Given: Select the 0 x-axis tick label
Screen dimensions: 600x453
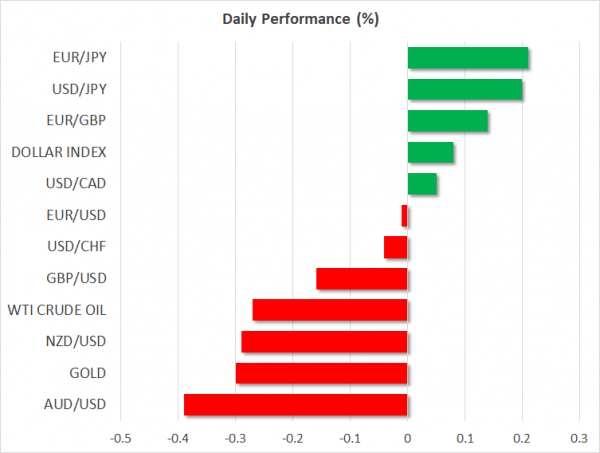Looking at the screenshot, I should point(407,438).
